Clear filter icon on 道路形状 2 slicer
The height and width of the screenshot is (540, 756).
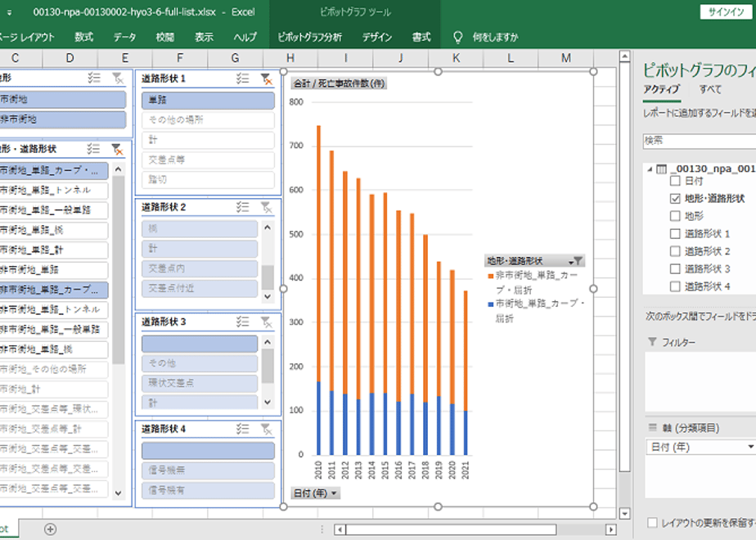(x=266, y=207)
